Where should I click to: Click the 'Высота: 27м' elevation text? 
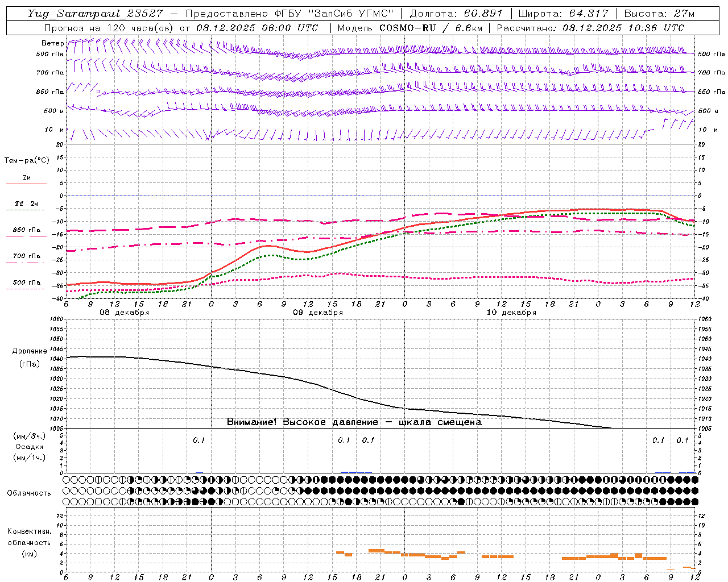659,14
